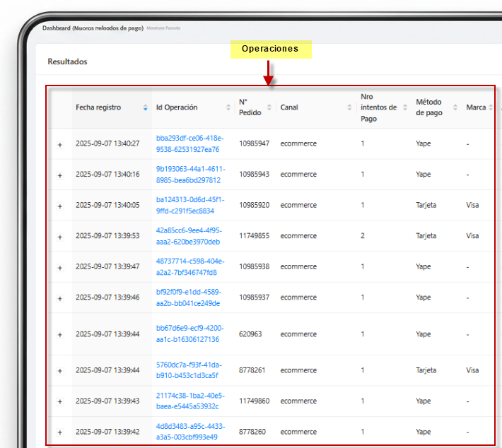Expand the 2025-09-07 13:40:16 row
The height and width of the screenshot is (448, 502).
[x=59, y=175]
